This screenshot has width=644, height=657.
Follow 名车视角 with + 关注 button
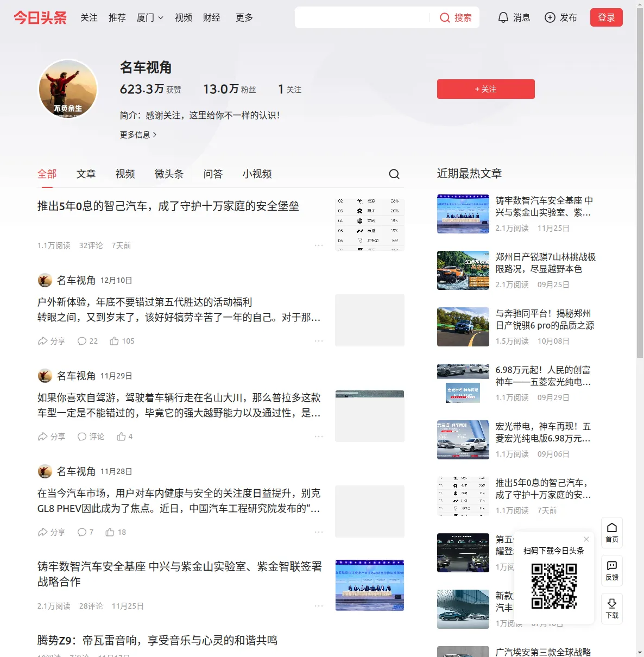pos(486,89)
